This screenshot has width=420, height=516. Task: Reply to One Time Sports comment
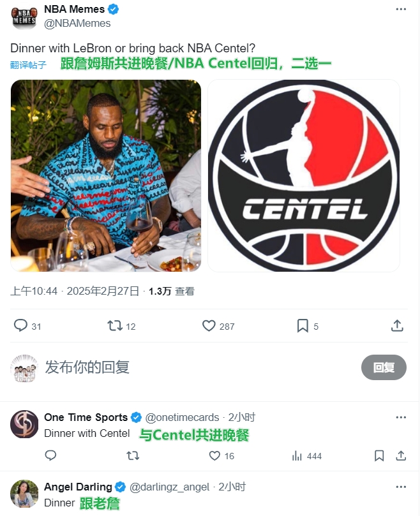tap(50, 455)
